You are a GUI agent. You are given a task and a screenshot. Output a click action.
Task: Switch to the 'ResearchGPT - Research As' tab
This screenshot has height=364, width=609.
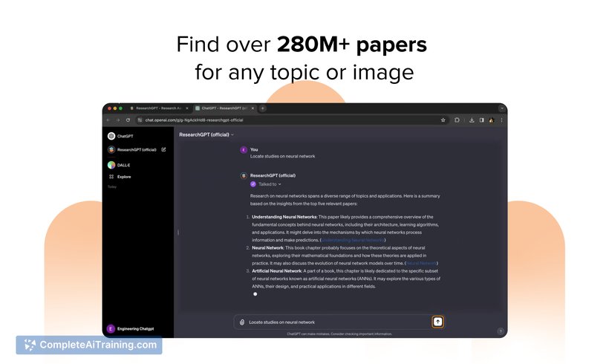click(159, 108)
